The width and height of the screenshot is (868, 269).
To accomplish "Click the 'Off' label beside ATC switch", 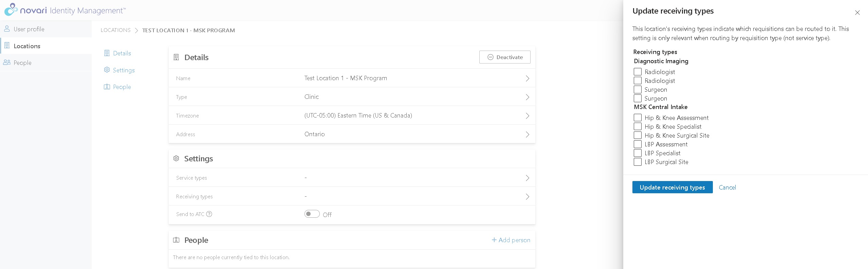I will (x=327, y=215).
